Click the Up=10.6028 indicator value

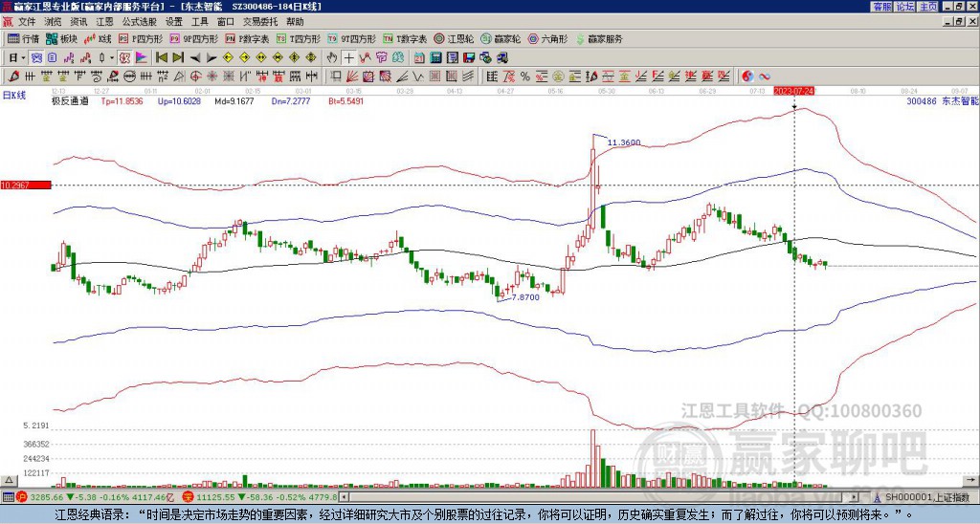179,100
